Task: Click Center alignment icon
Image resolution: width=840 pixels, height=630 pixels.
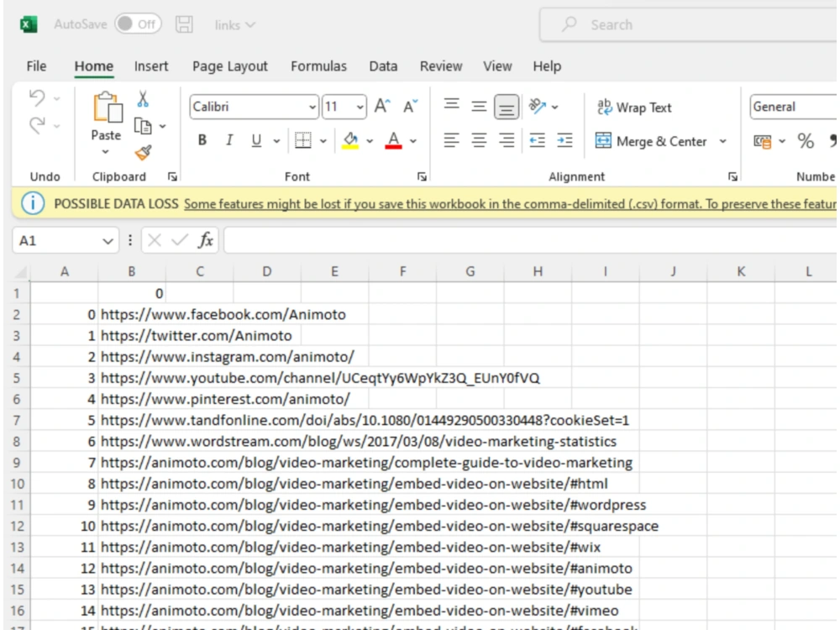Action: (x=479, y=140)
